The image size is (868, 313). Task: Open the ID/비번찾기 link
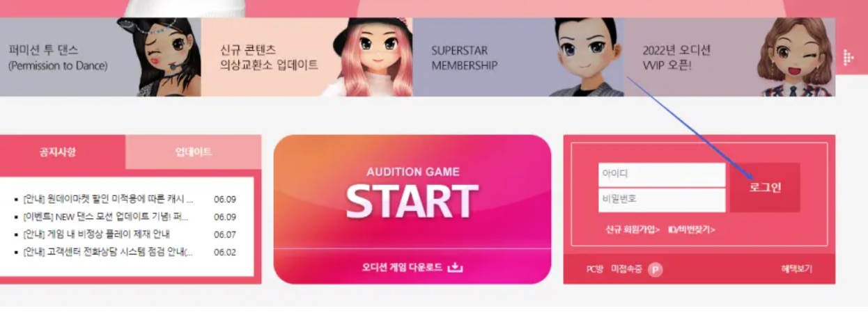point(692,229)
